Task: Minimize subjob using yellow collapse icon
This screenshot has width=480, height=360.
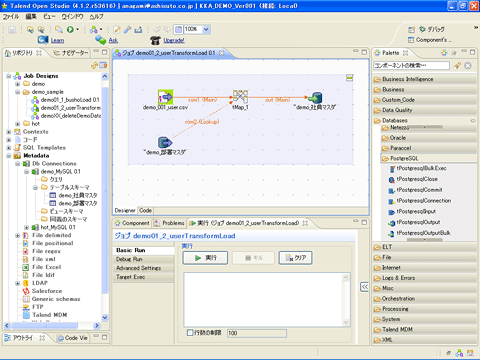Action: (x=349, y=78)
